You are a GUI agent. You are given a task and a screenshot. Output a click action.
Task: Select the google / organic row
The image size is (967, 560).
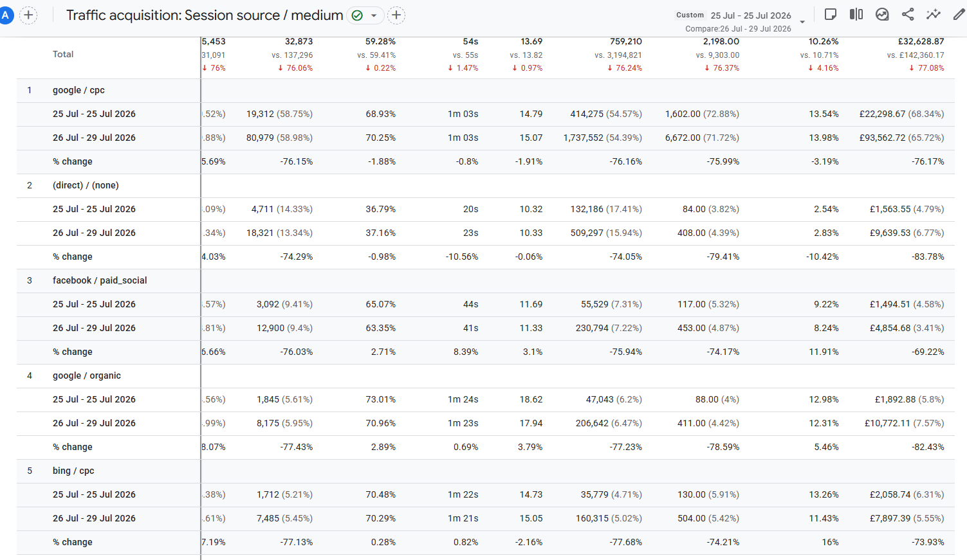click(485, 376)
